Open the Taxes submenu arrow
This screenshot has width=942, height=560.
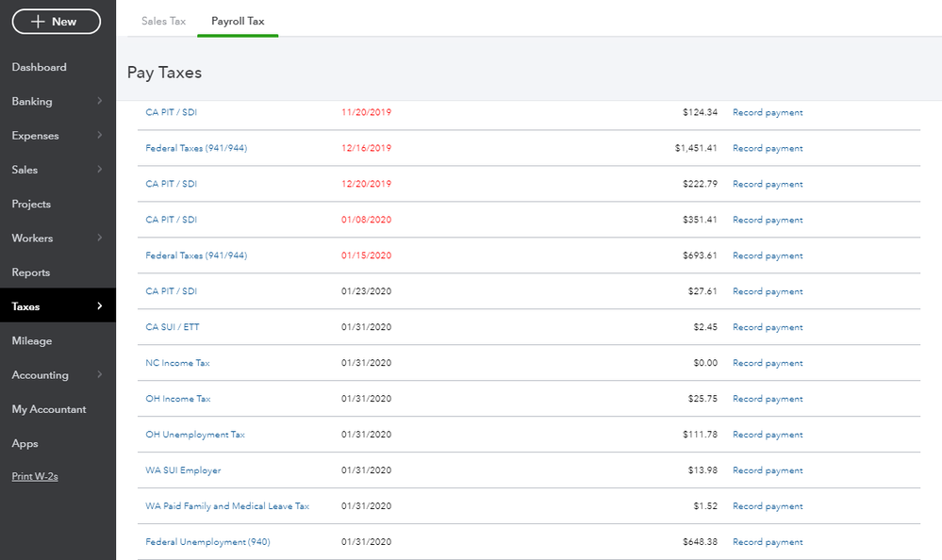pos(100,306)
